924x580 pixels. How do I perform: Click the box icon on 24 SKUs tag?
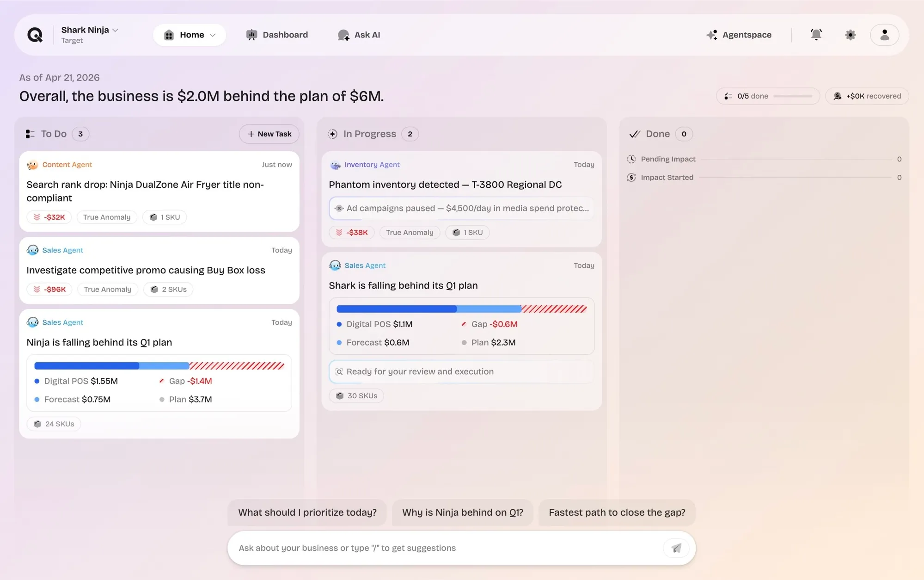pos(37,424)
